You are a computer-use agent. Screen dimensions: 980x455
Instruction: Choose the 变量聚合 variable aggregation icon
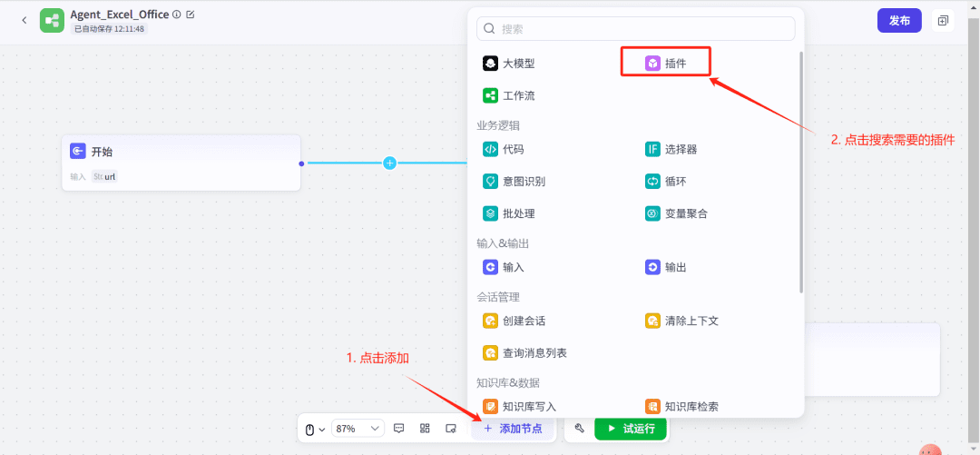pyautogui.click(x=652, y=213)
